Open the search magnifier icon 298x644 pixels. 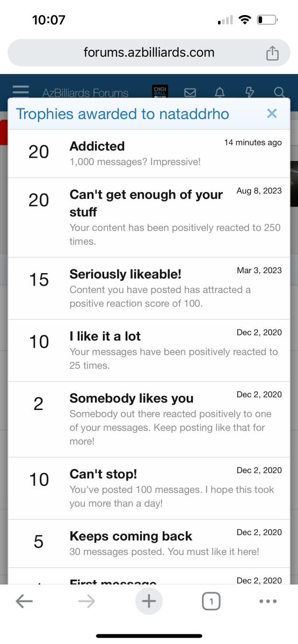coord(279,92)
